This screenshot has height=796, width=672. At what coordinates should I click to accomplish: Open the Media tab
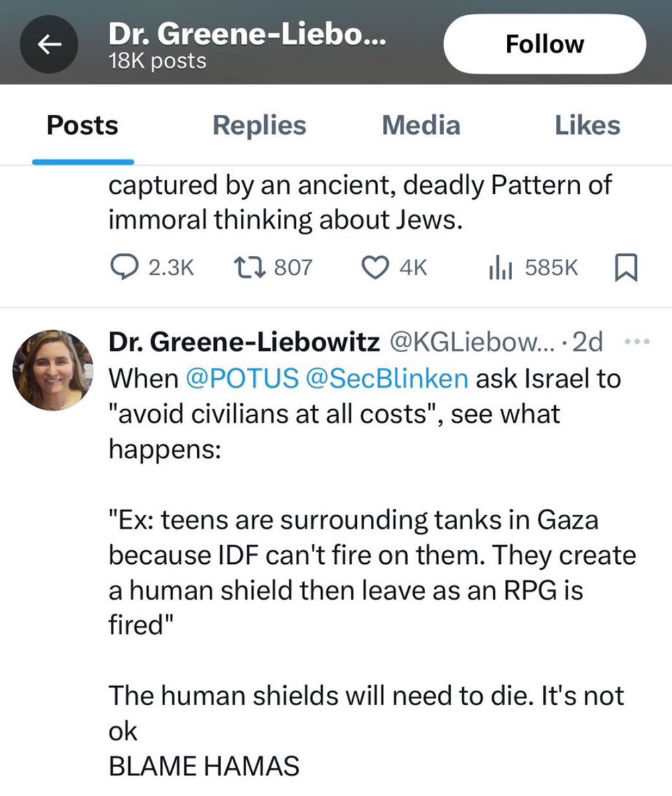click(x=421, y=125)
